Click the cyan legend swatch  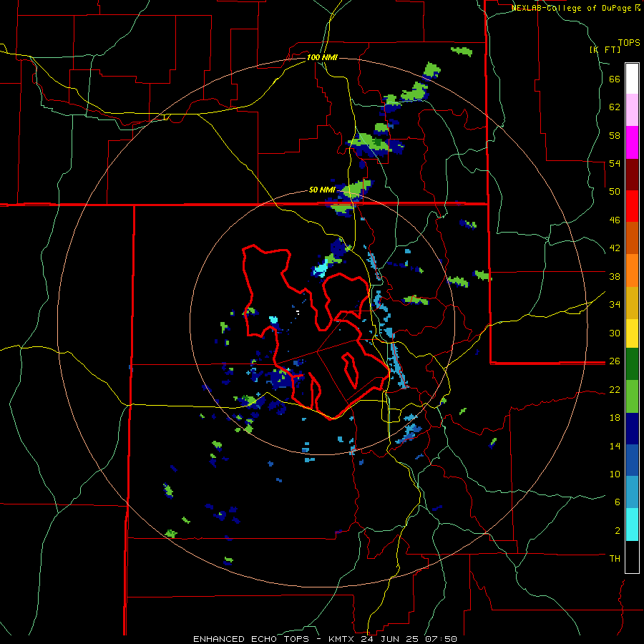pyautogui.click(x=632, y=525)
